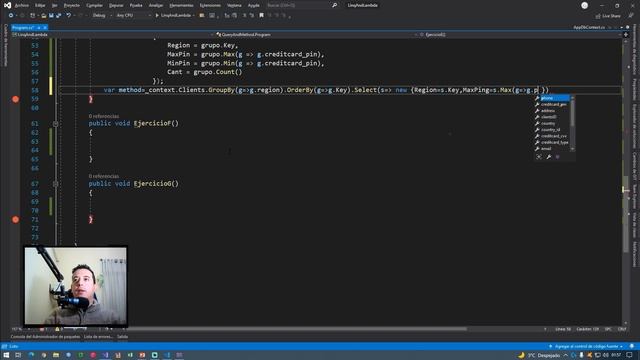Open the QueryAndMethod.Program class dropdown
Screen dimensions: 640x360
[316, 35]
